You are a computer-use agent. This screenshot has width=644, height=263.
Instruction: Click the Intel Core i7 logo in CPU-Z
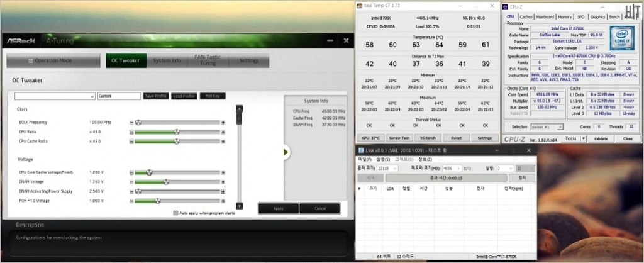pyautogui.click(x=622, y=38)
